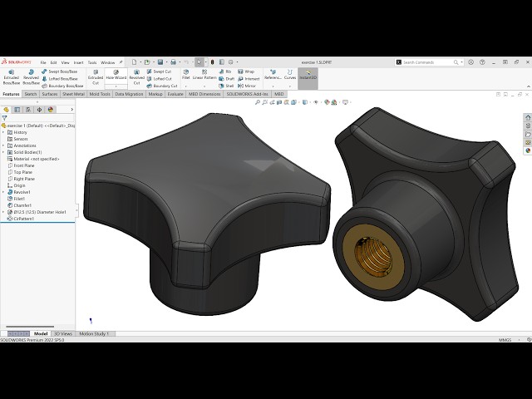Choose Boundary Boss/Base feature
Screen dimensions: 532x399
tap(62, 86)
